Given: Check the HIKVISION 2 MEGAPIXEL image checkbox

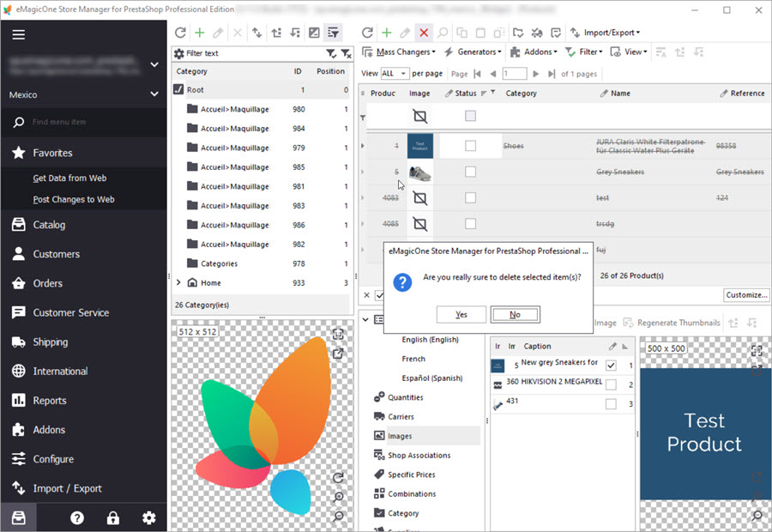Looking at the screenshot, I should pos(611,384).
